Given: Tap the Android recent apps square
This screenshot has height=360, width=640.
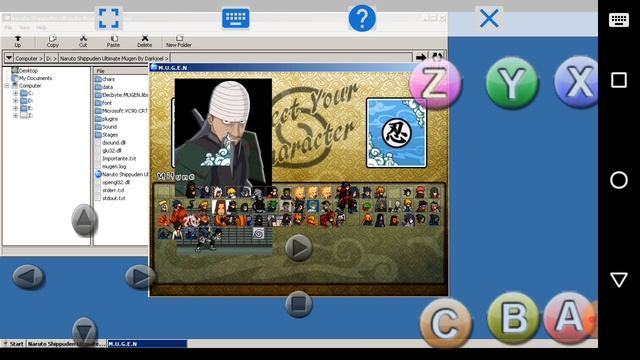Looking at the screenshot, I should (x=619, y=80).
